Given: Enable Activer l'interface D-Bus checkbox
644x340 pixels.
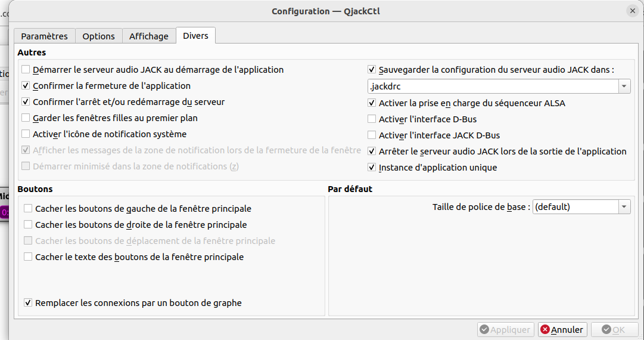Looking at the screenshot, I should 372,119.
